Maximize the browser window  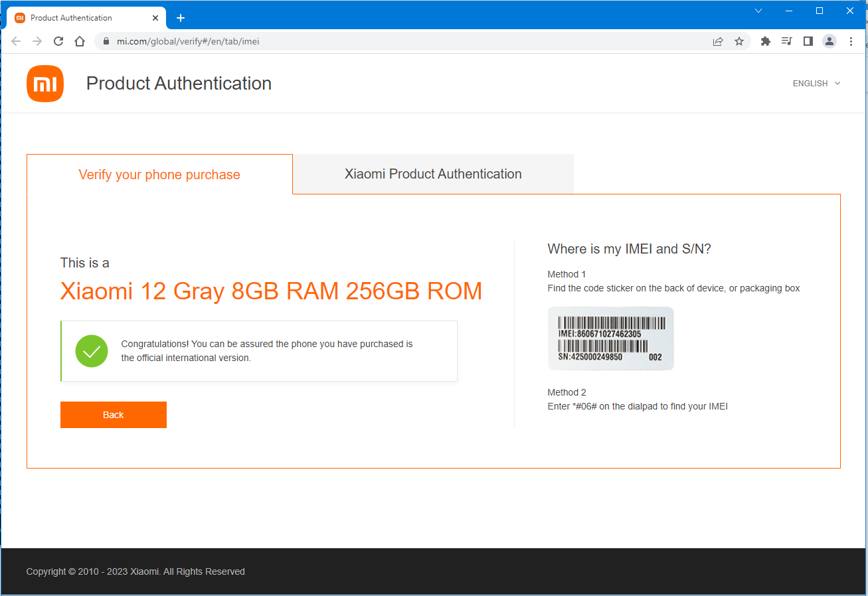820,11
